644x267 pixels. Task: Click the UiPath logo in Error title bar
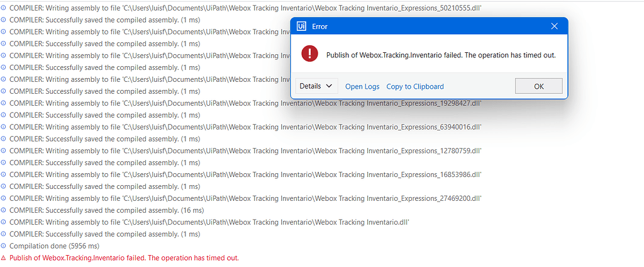click(x=301, y=26)
